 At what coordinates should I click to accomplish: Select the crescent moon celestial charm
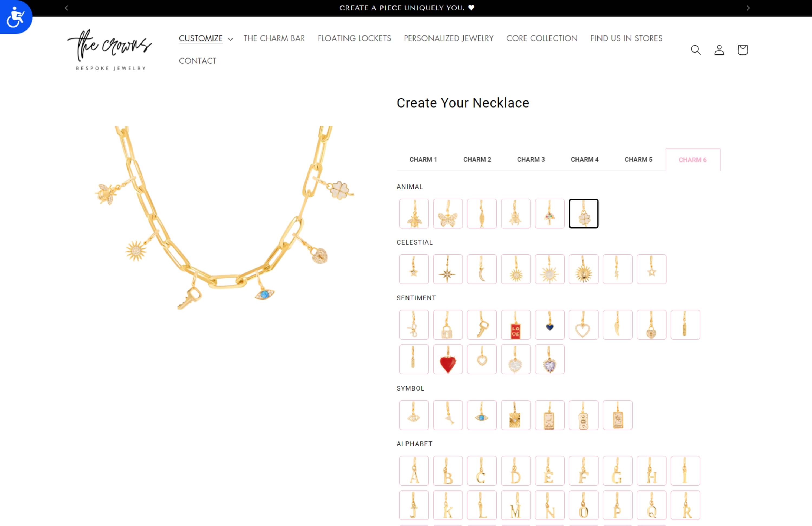point(482,269)
